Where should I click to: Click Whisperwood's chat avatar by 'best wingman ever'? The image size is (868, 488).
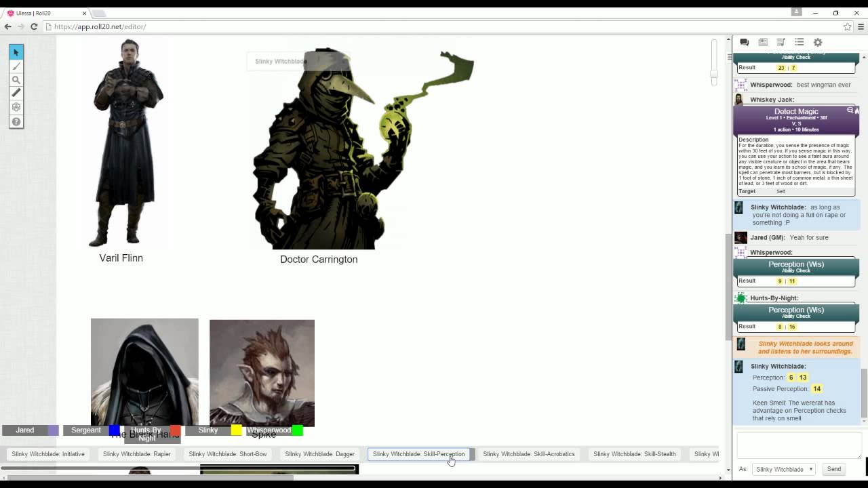coord(741,85)
